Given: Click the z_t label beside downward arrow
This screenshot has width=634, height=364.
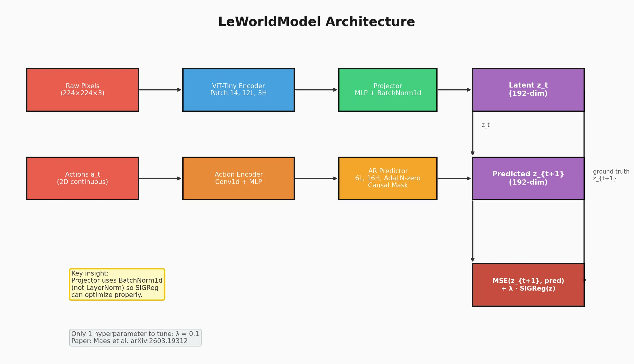Looking at the screenshot, I should 485,125.
